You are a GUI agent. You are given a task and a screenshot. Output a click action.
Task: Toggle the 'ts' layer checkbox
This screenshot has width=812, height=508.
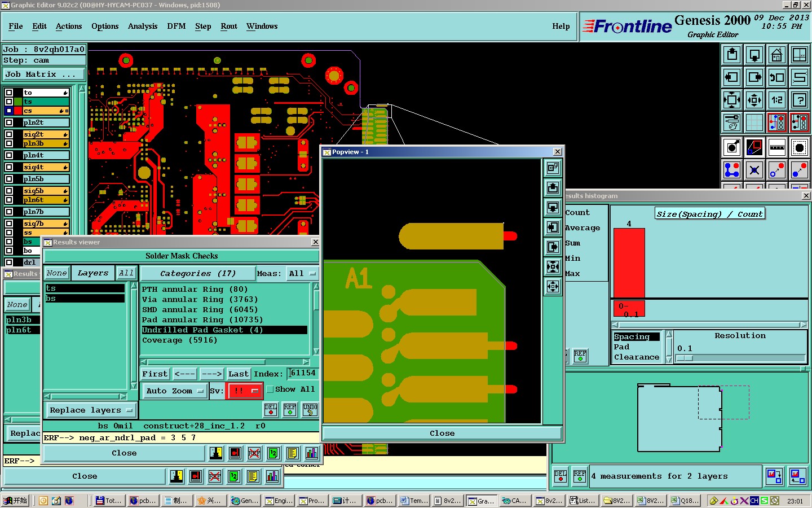click(x=9, y=102)
